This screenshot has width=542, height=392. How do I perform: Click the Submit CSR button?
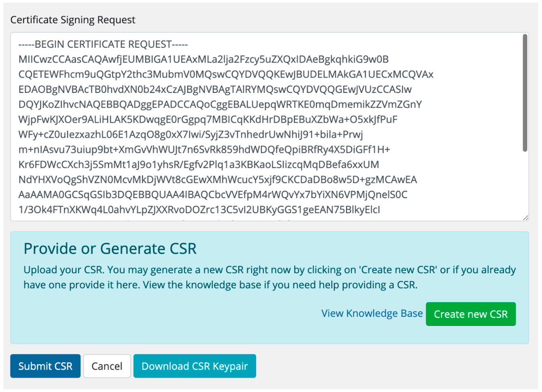pos(45,366)
